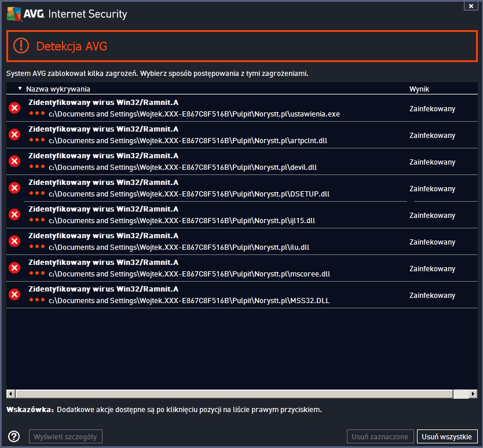
Task: Click Zainfekowany result for ustawienia.exe
Action: tap(432, 109)
